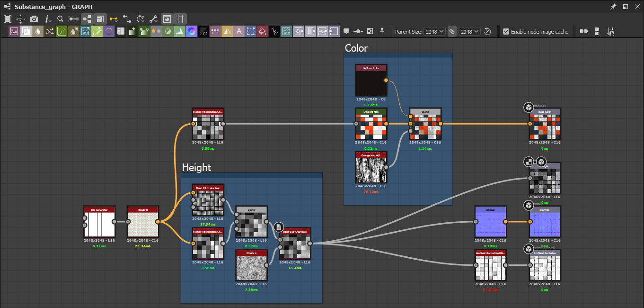
Task: Add a Blend node from toolbar
Action: coord(26,32)
